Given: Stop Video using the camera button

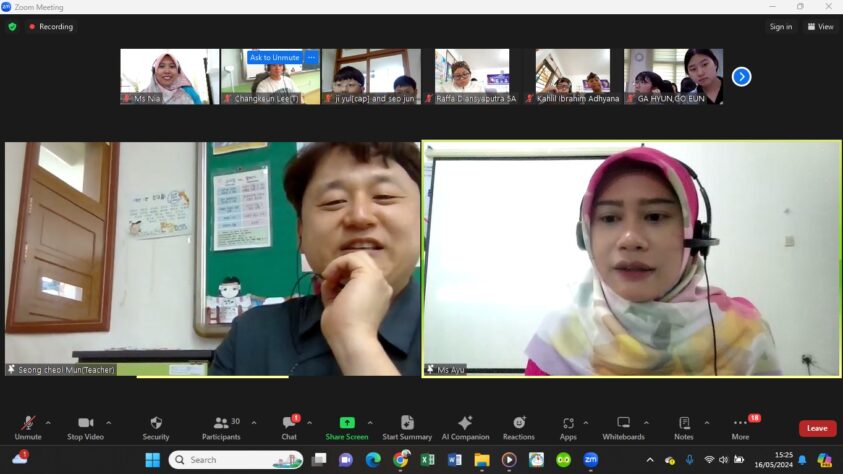Looking at the screenshot, I should point(86,427).
